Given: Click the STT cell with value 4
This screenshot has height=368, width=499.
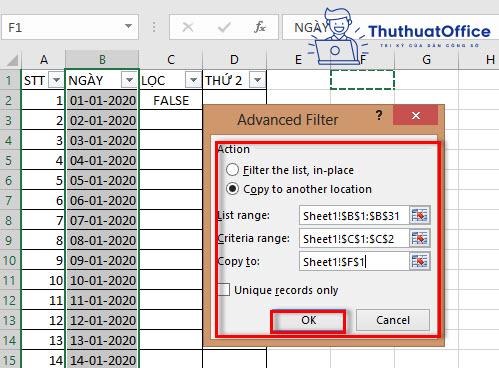Looking at the screenshot, I should click(43, 160).
